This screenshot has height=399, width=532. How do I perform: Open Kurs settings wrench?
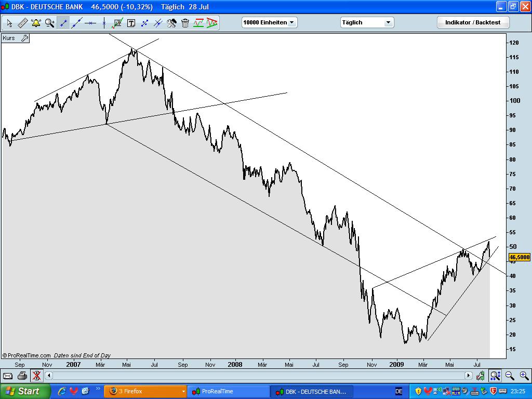click(24, 38)
